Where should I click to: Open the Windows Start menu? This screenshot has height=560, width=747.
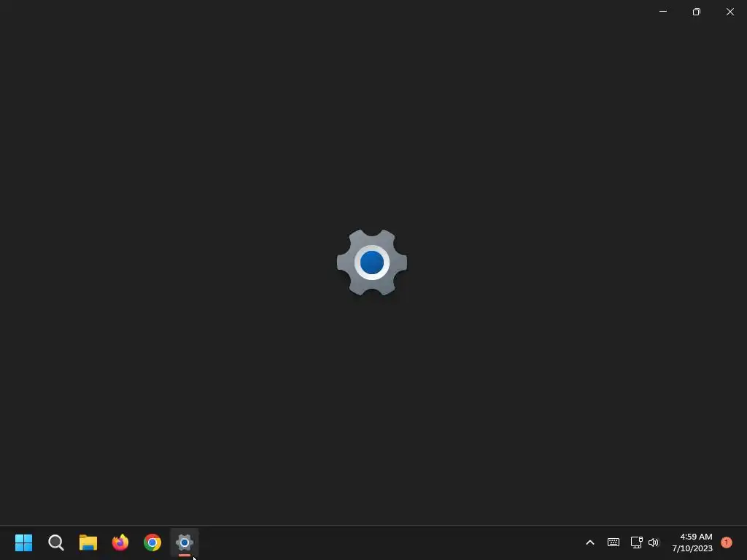click(23, 542)
